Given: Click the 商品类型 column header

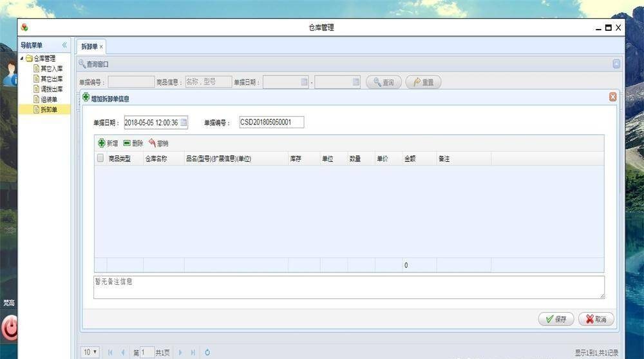Looking at the screenshot, I should tap(124, 159).
